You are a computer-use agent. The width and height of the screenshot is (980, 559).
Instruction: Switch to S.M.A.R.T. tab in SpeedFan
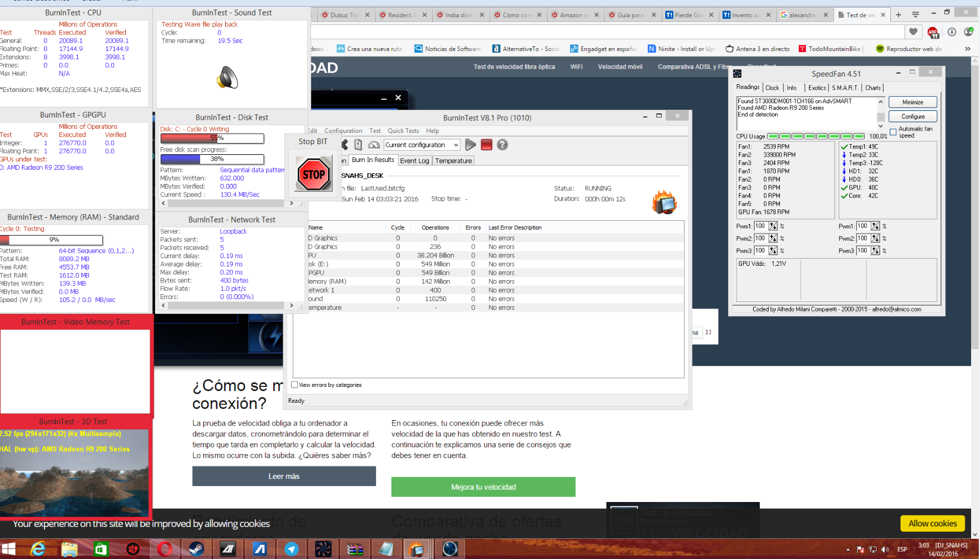(845, 88)
